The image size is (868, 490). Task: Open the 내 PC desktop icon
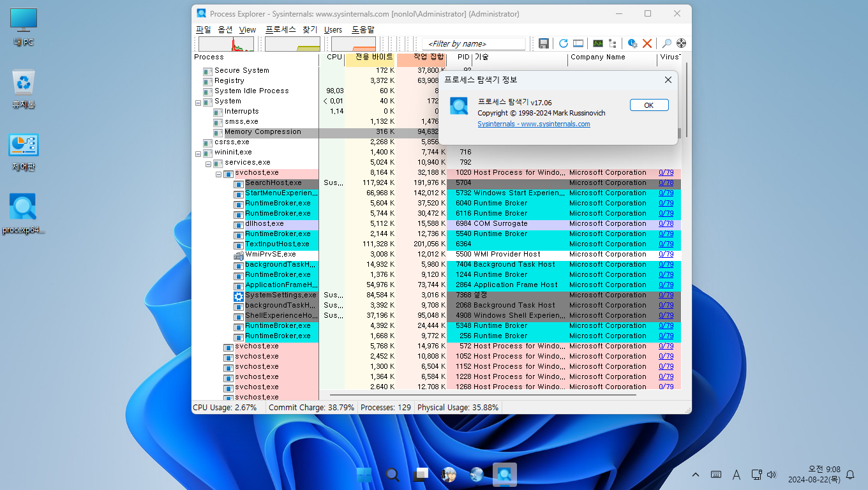[x=24, y=28]
